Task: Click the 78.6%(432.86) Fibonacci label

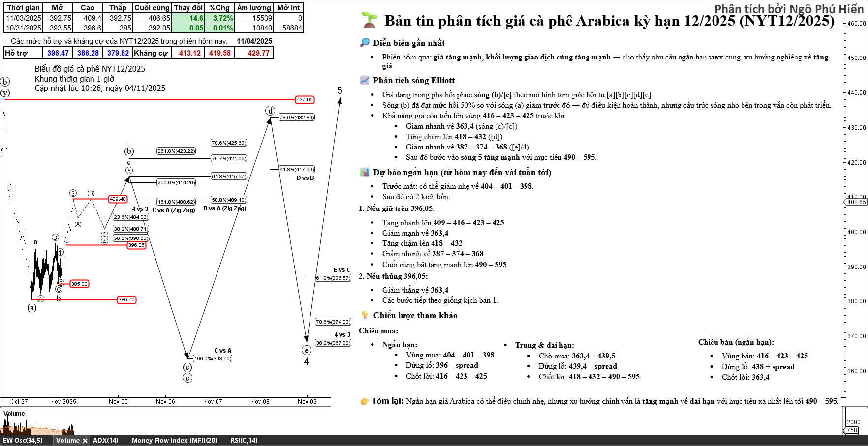Action: pos(297,118)
